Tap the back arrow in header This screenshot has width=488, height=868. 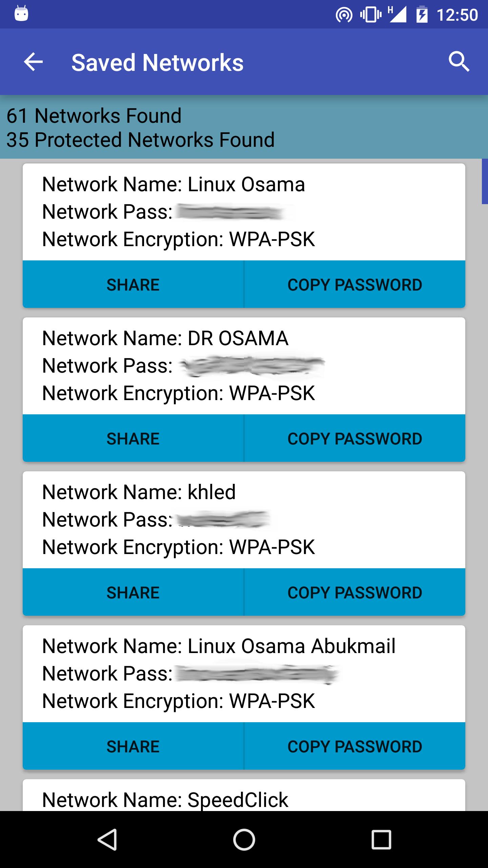[x=33, y=62]
